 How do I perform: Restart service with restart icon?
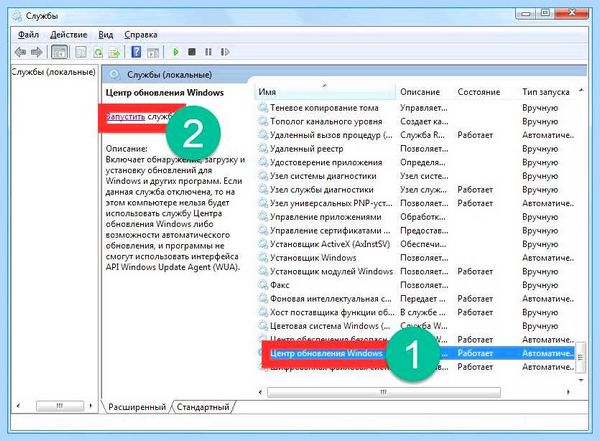point(225,52)
